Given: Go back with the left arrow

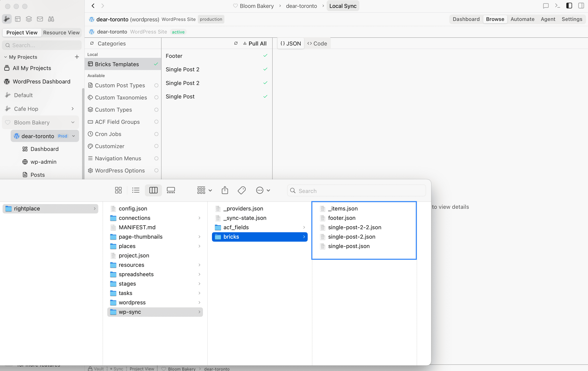Looking at the screenshot, I should pyautogui.click(x=93, y=6).
